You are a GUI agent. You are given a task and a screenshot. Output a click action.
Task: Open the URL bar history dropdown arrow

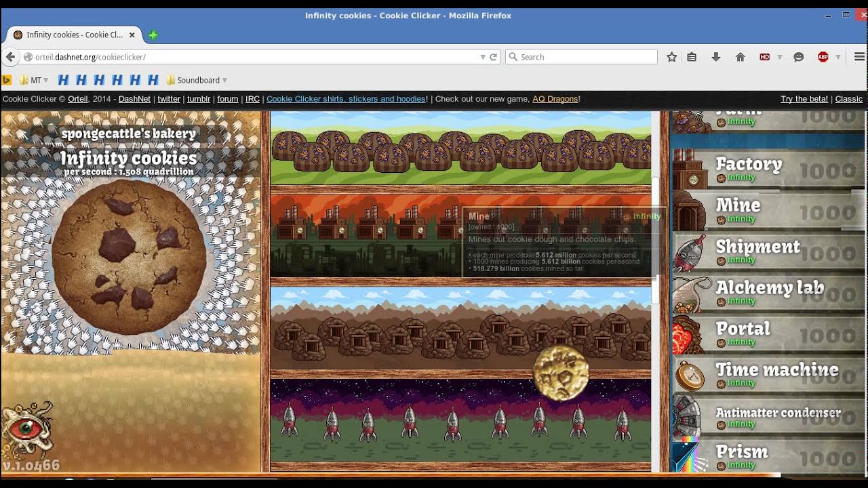(482, 57)
